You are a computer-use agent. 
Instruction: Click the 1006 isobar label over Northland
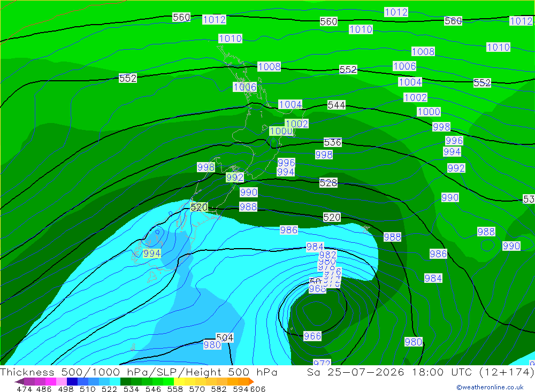pyautogui.click(x=245, y=87)
